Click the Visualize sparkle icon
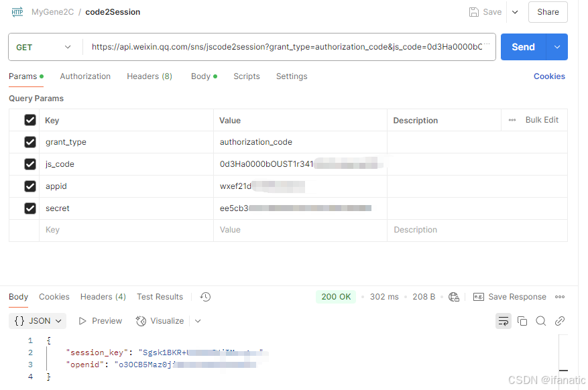 tap(141, 321)
